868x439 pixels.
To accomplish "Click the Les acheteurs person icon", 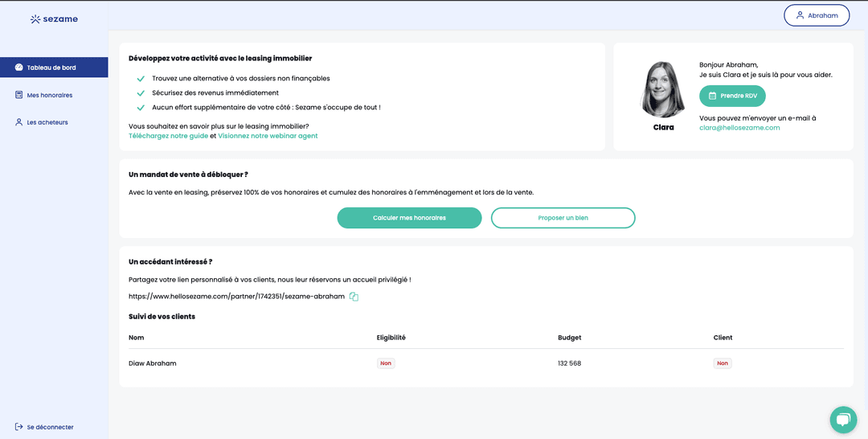I will 18,122.
